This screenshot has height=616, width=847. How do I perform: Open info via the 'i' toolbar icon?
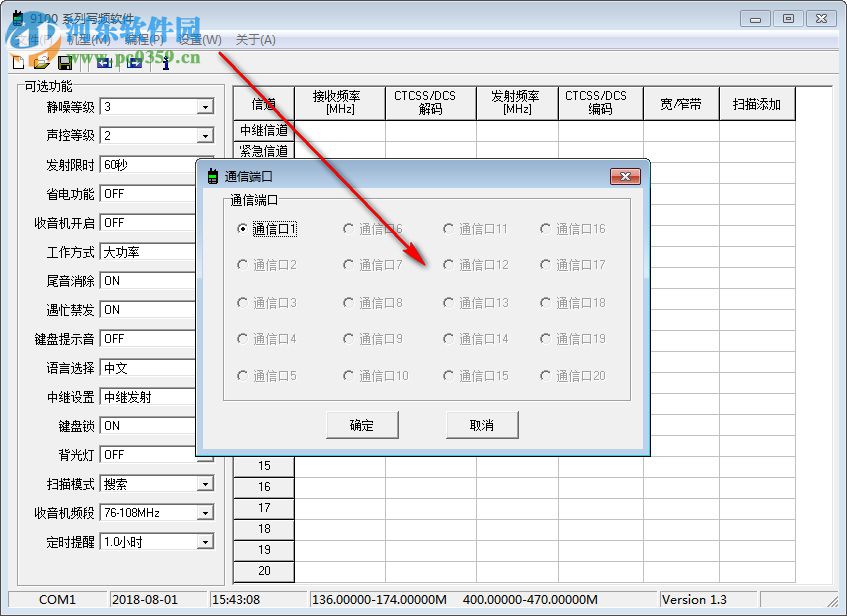[x=166, y=63]
